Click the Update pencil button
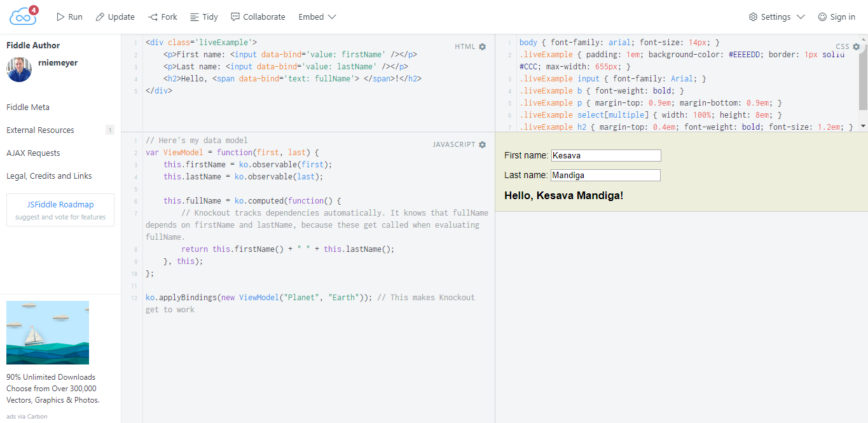 (x=115, y=17)
